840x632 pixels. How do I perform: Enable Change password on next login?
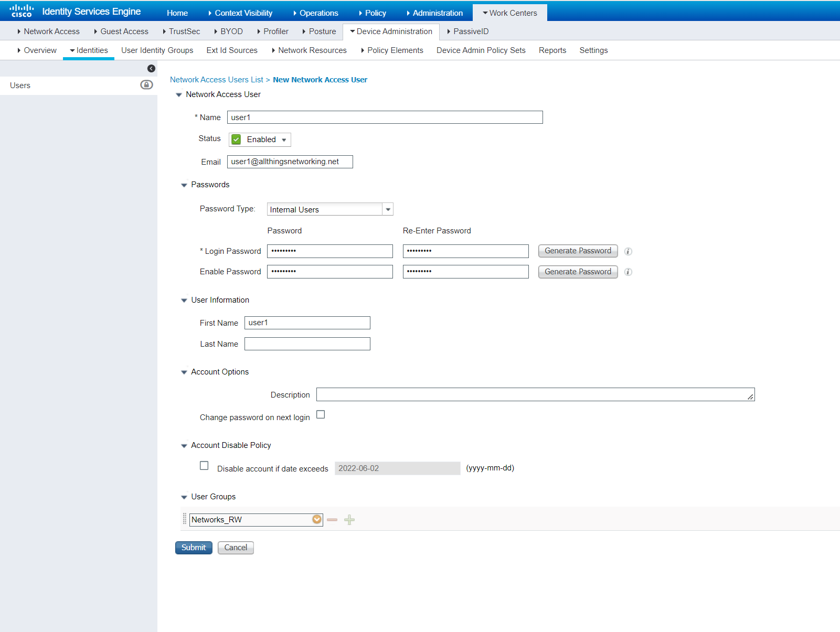tap(321, 414)
